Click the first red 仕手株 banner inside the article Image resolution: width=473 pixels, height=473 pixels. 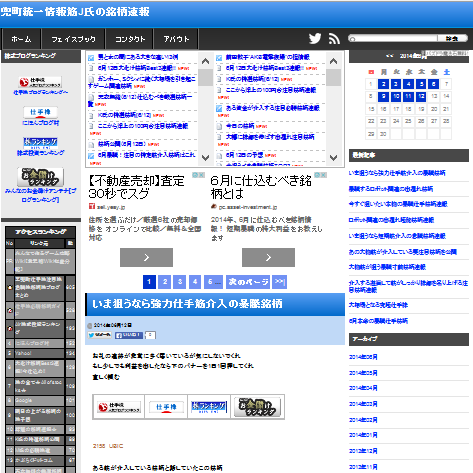click(119, 407)
